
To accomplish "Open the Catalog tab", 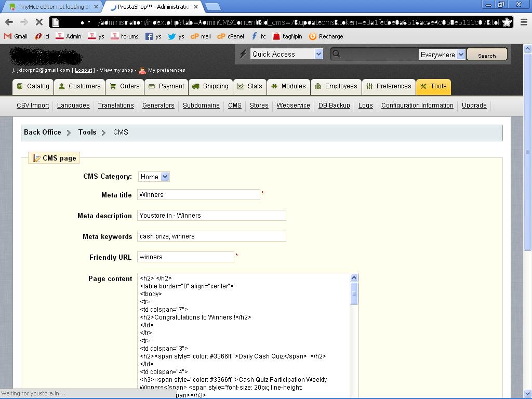I will coord(33,86).
